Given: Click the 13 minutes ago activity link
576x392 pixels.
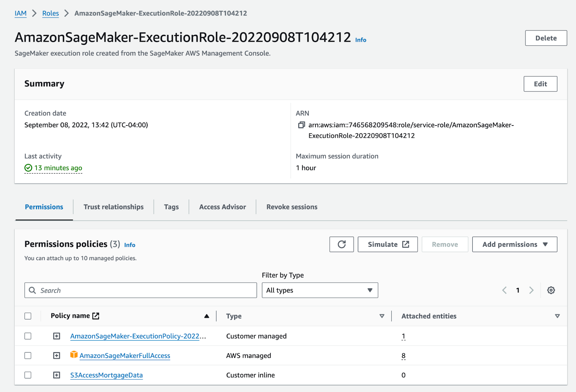Looking at the screenshot, I should [58, 168].
